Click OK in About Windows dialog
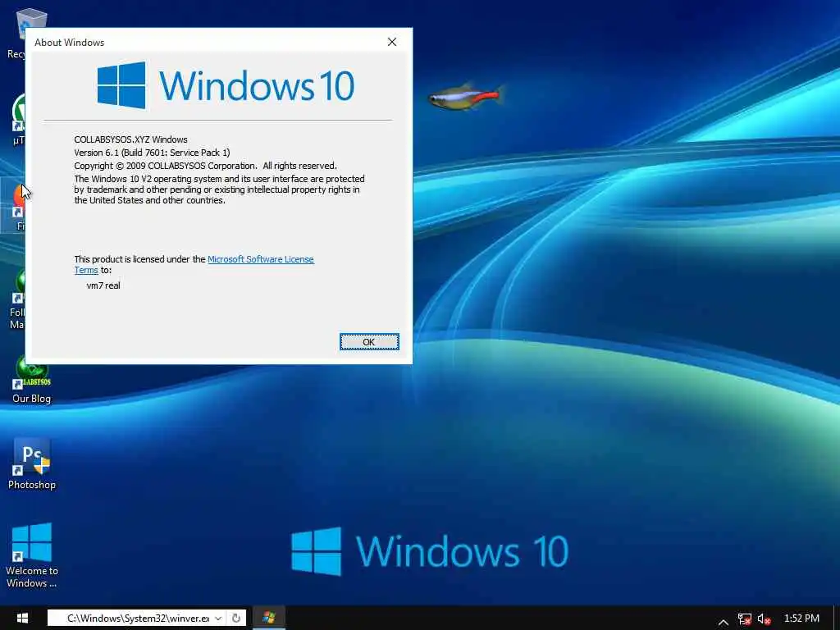 (x=369, y=342)
